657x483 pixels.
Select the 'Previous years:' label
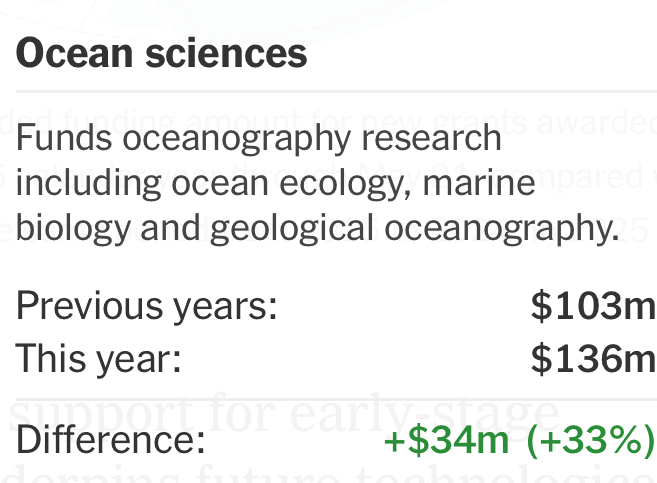click(x=147, y=307)
